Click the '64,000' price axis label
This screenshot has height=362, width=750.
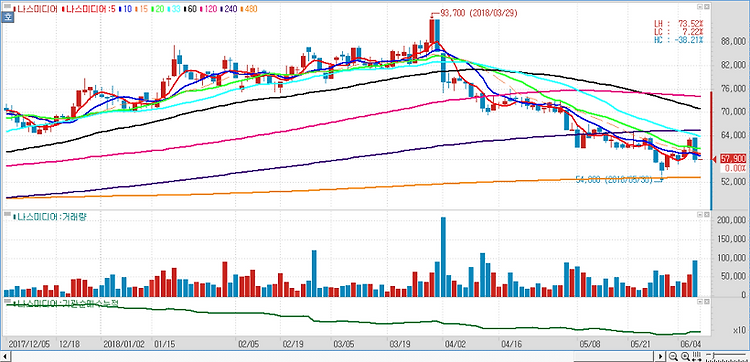point(733,136)
